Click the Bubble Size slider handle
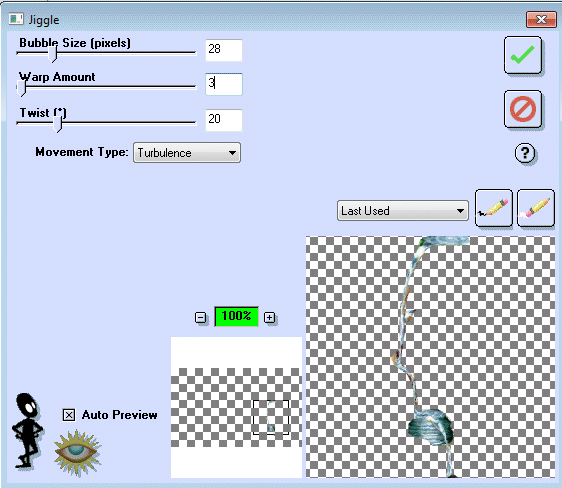The height and width of the screenshot is (488, 562). pyautogui.click(x=53, y=53)
